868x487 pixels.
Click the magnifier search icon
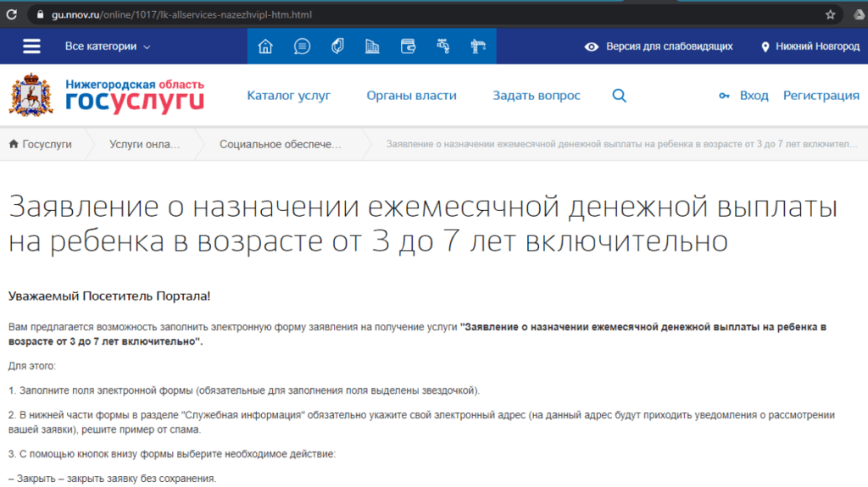(620, 96)
